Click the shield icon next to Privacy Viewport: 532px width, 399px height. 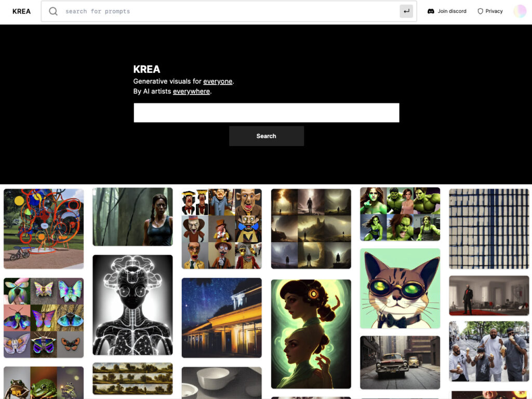pos(480,11)
